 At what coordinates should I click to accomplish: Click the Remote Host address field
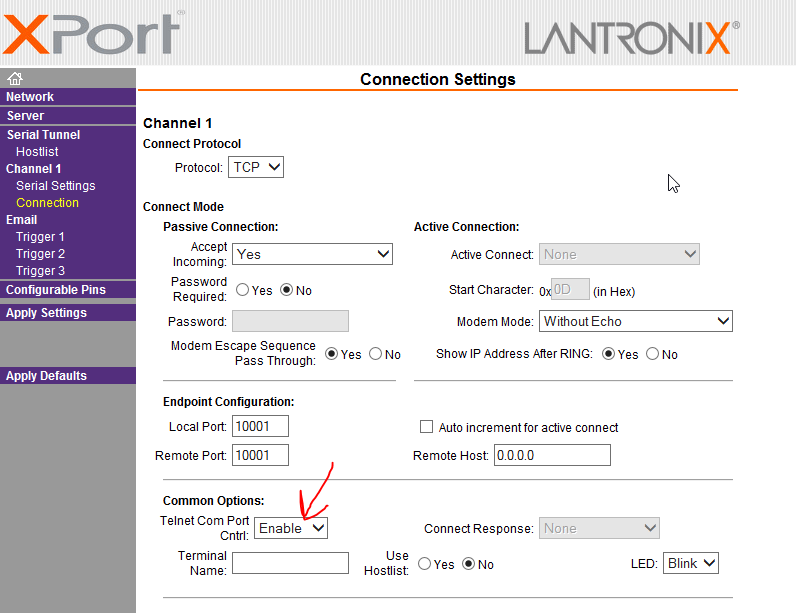[552, 455]
